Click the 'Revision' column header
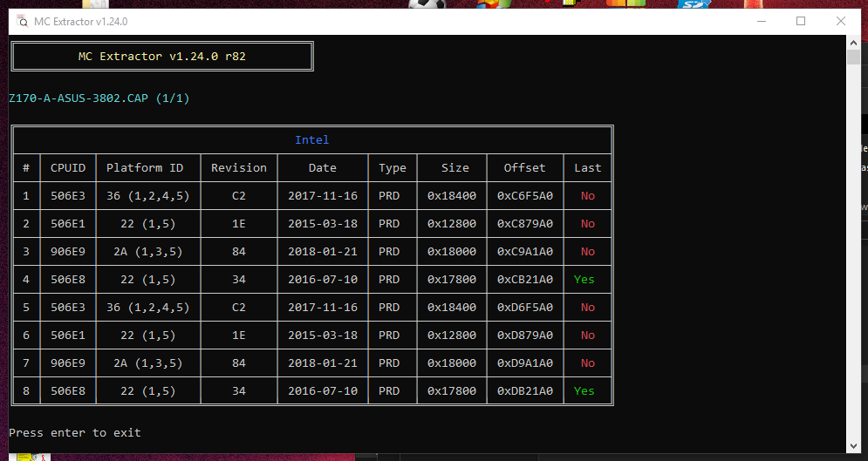This screenshot has height=461, width=868. [238, 167]
